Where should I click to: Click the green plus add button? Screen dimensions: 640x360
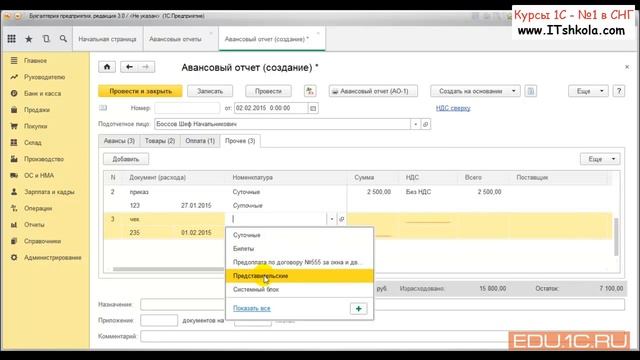click(x=358, y=309)
